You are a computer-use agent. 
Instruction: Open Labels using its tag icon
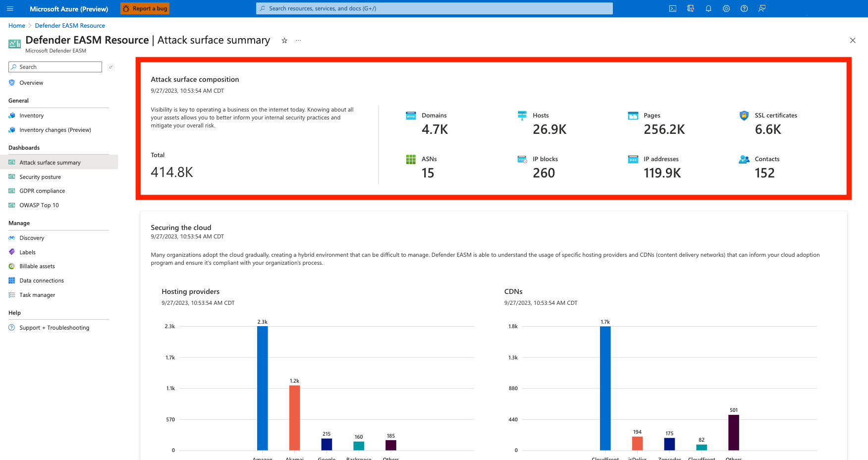tap(11, 252)
